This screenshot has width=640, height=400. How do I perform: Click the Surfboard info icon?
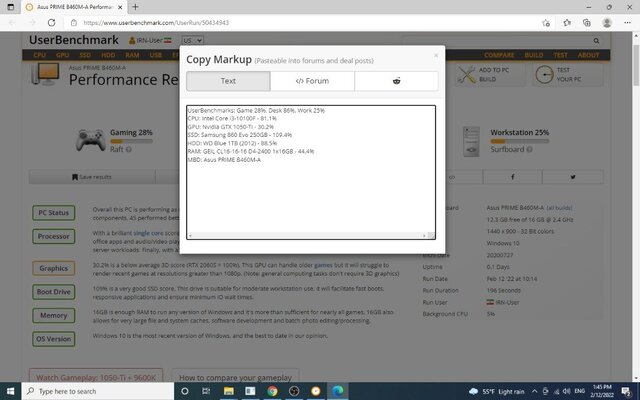click(529, 149)
